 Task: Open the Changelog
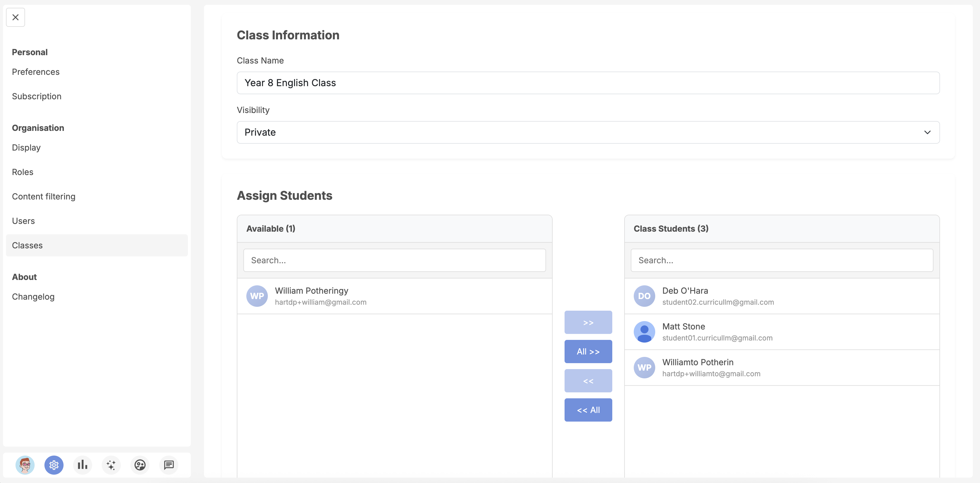(x=33, y=297)
